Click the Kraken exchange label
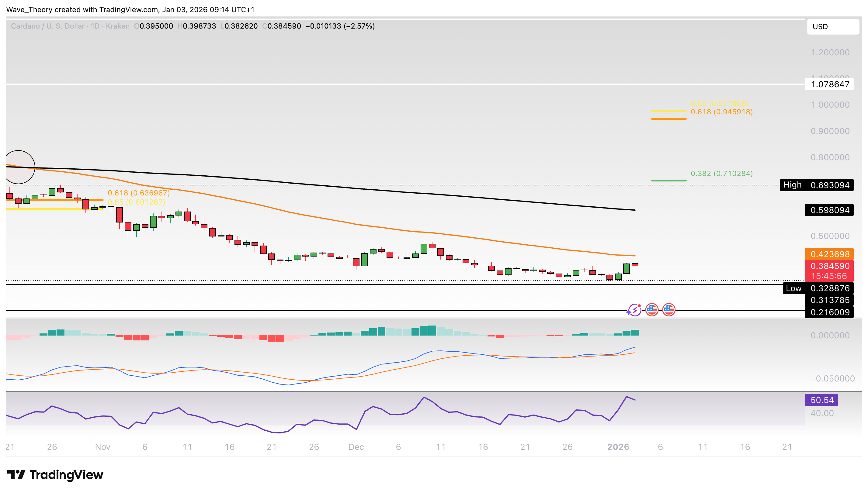The image size is (868, 493). tap(117, 26)
